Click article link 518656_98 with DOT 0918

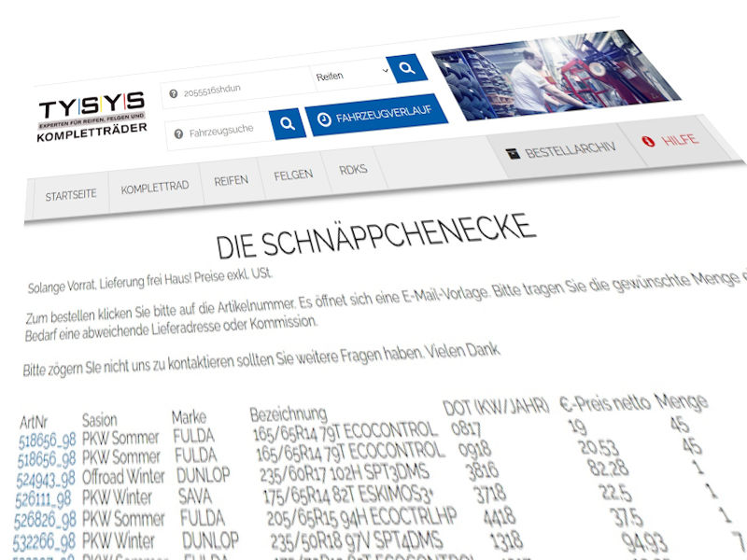[47, 460]
